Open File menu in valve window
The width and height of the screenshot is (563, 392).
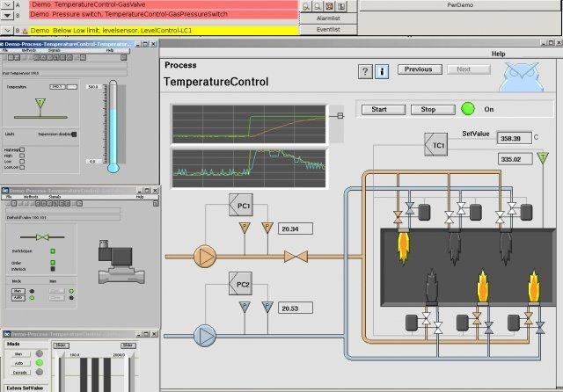10,197
